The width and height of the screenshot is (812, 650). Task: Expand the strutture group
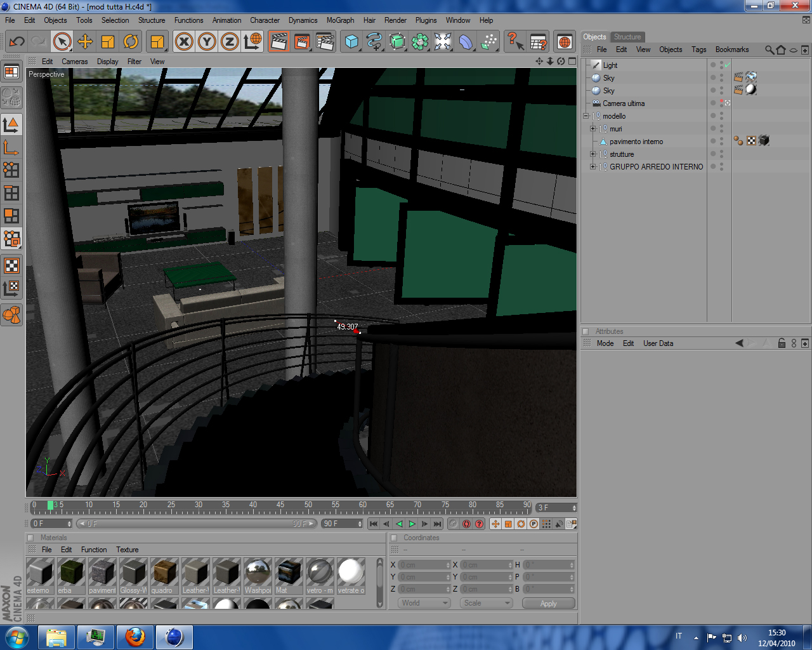click(593, 154)
